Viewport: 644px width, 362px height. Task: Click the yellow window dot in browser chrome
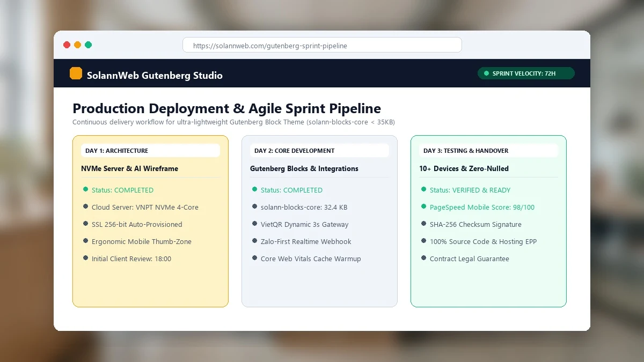point(77,45)
